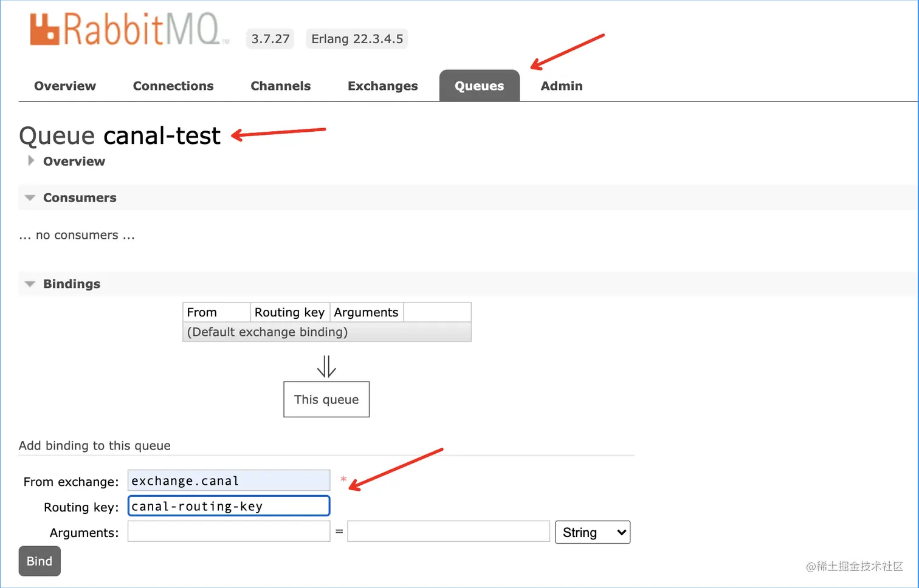The width and height of the screenshot is (919, 588).
Task: Click the Bind button
Action: [x=40, y=561]
